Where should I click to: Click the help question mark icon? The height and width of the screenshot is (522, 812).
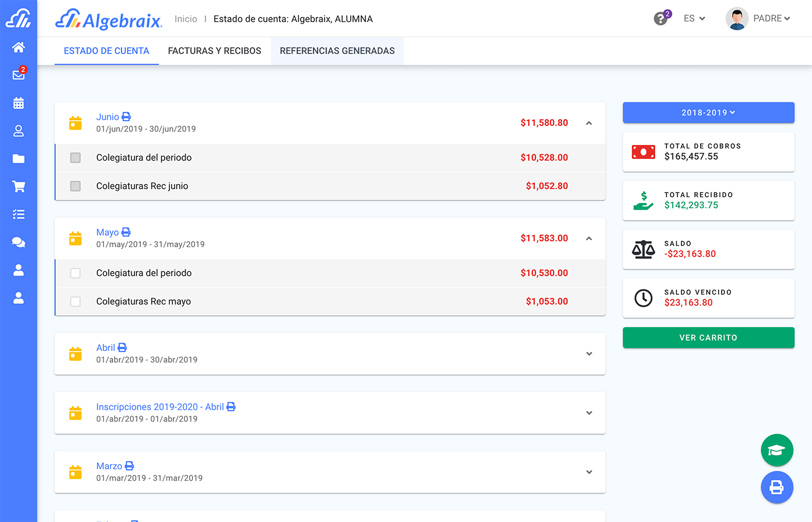pyautogui.click(x=661, y=19)
